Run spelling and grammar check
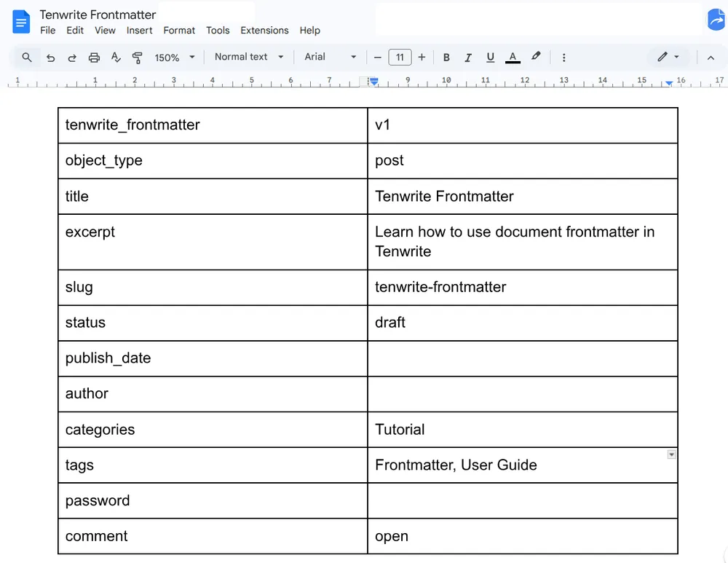This screenshot has height=563, width=728. coord(116,57)
